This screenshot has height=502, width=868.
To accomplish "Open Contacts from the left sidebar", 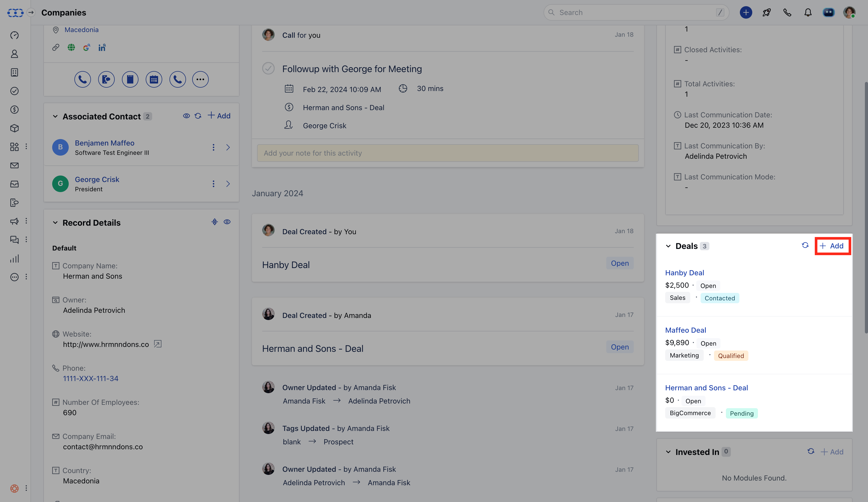I will 14,54.
